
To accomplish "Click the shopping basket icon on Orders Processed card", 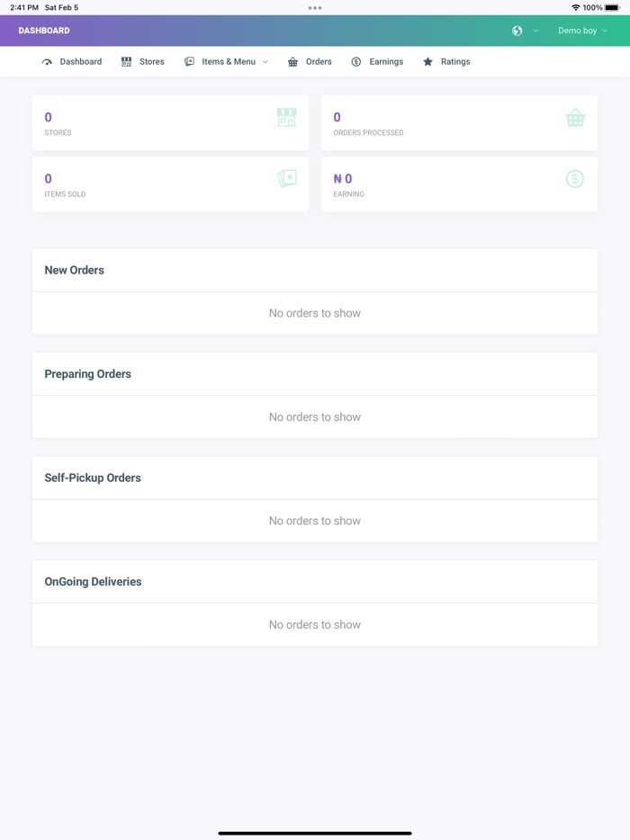I will click(x=575, y=118).
